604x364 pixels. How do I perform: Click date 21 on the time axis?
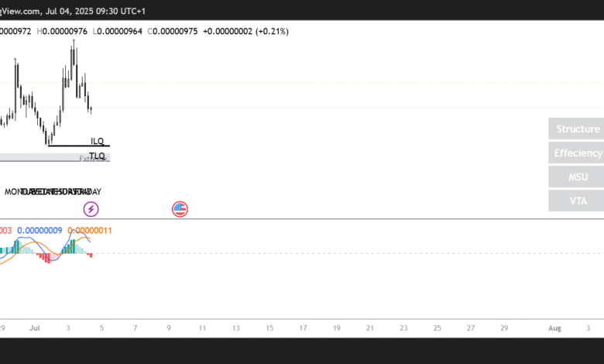(370, 328)
